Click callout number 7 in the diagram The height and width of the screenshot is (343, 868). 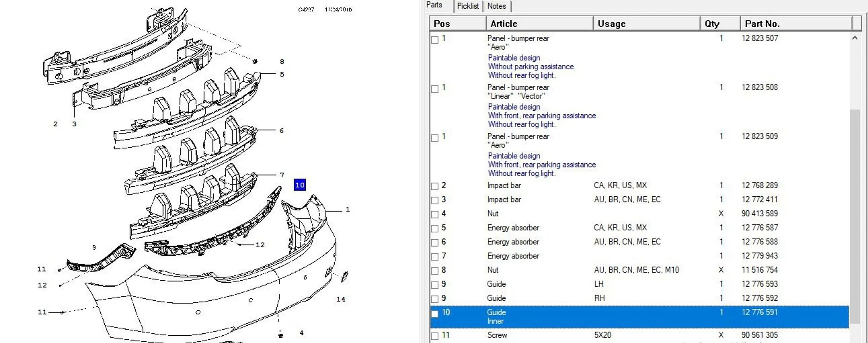point(282,175)
